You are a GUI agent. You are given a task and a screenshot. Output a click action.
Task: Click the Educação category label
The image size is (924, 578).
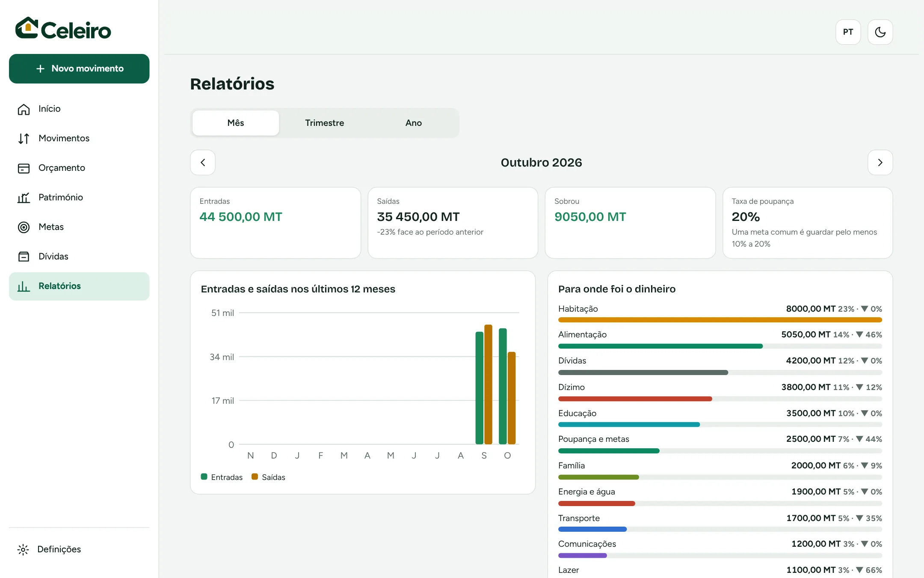click(577, 414)
